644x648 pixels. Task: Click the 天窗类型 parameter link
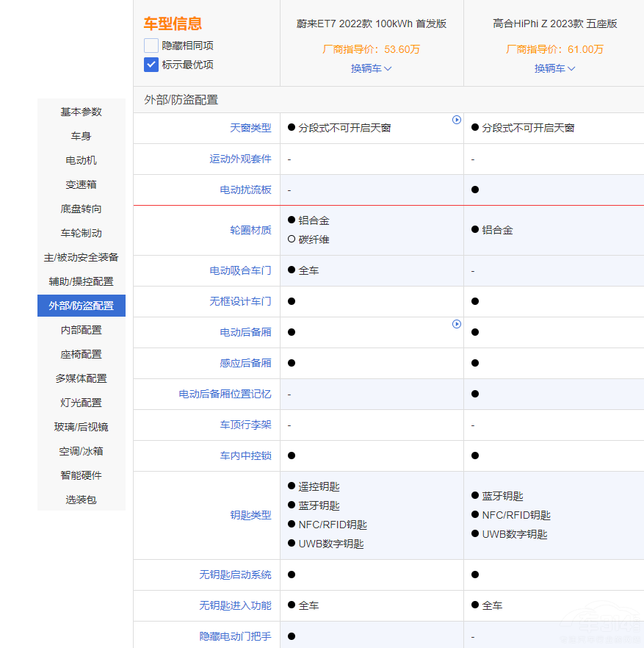click(x=250, y=128)
